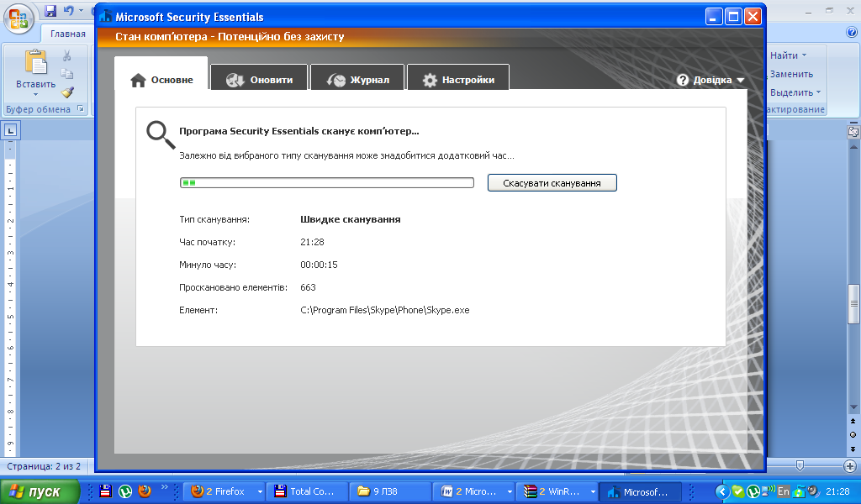Image resolution: width=861 pixels, height=504 pixels.
Task: Select the Главная ribbon tab in Word
Action: 68,34
